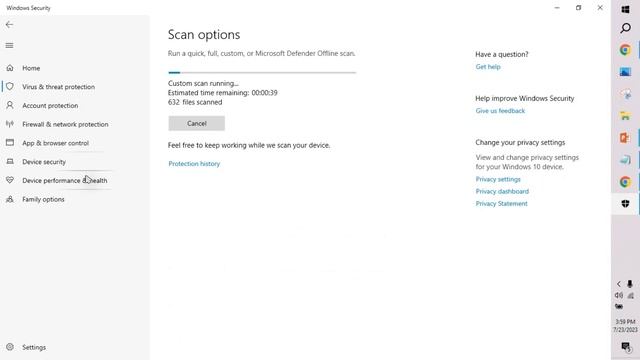This screenshot has width=640, height=360.
Task: Select the Virus & threat protection shield icon
Action: click(x=10, y=87)
